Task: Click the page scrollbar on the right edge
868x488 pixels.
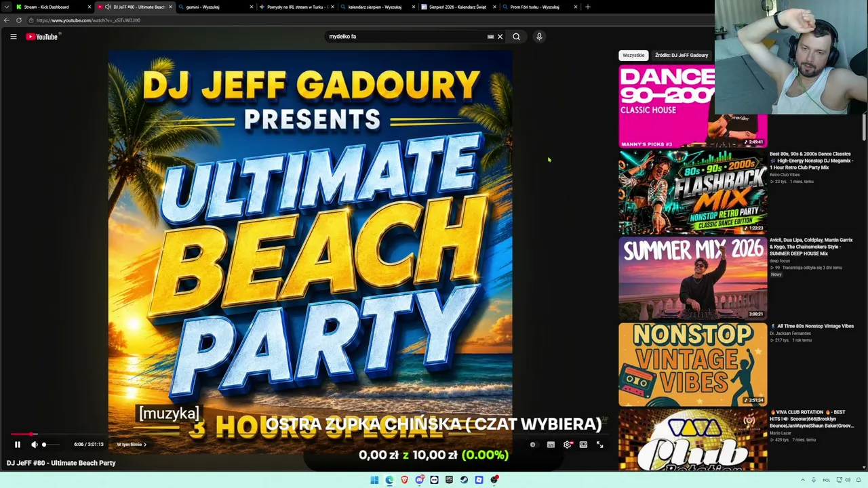Action: [x=864, y=127]
